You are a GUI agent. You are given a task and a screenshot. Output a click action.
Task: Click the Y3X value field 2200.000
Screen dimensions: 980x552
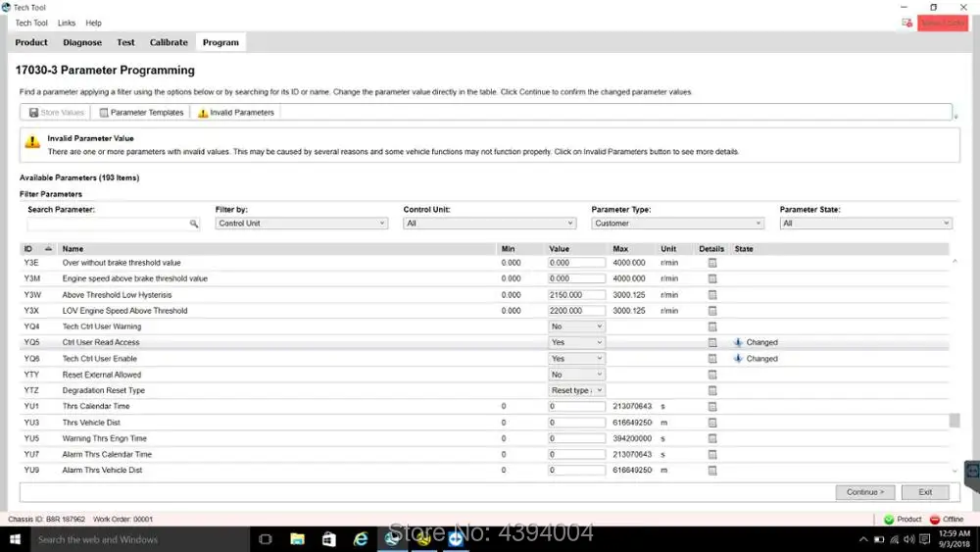576,311
